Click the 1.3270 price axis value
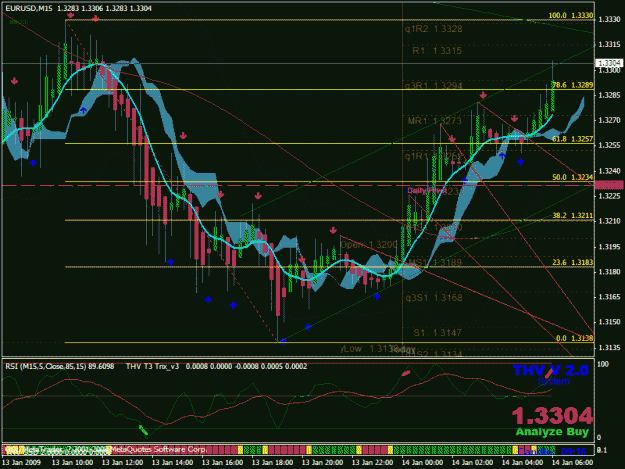The width and height of the screenshot is (625, 469). tap(609, 120)
